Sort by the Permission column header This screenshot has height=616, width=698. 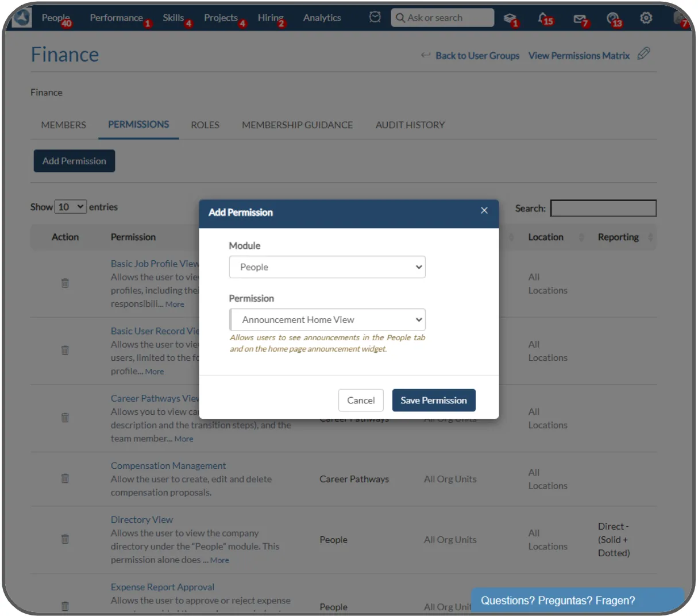coord(133,237)
